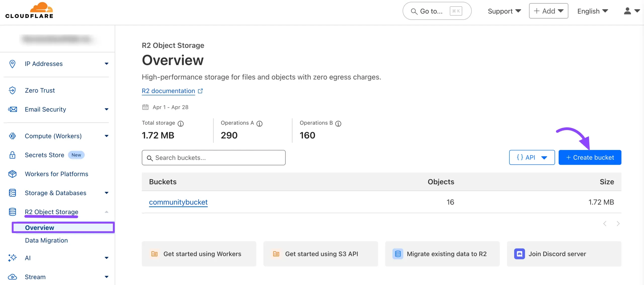Click the New badge beside Secrets Store
The width and height of the screenshot is (644, 285).
point(76,155)
